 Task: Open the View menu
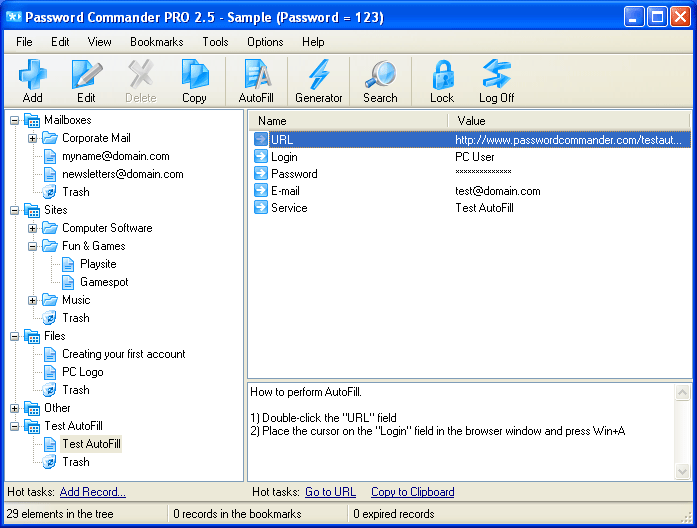[99, 42]
